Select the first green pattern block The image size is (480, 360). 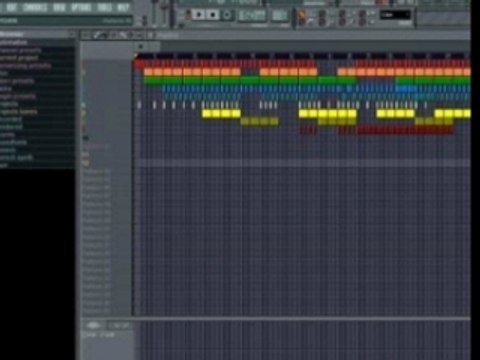click(154, 80)
